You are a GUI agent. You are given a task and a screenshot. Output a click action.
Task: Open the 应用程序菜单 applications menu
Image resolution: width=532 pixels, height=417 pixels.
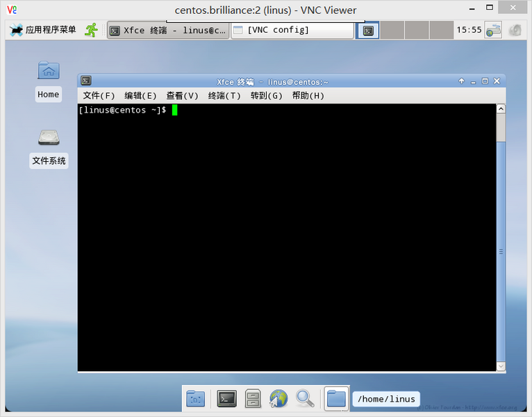click(x=43, y=30)
